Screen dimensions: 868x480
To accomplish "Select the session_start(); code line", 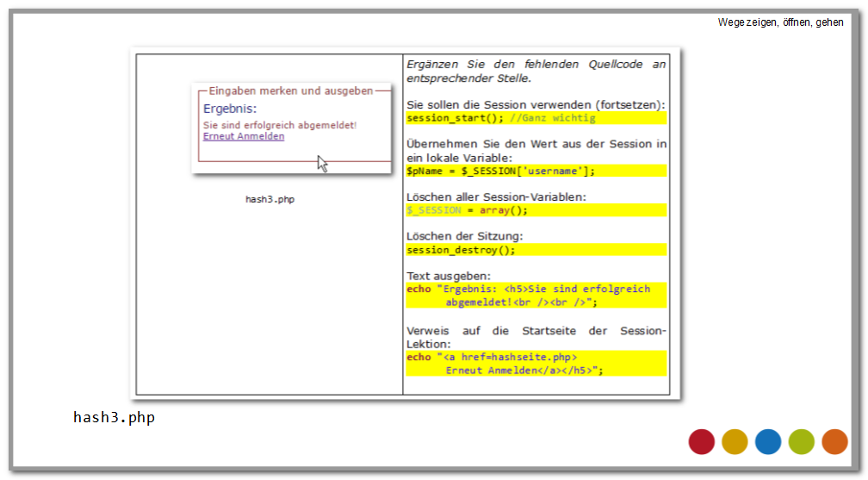I will [536, 118].
